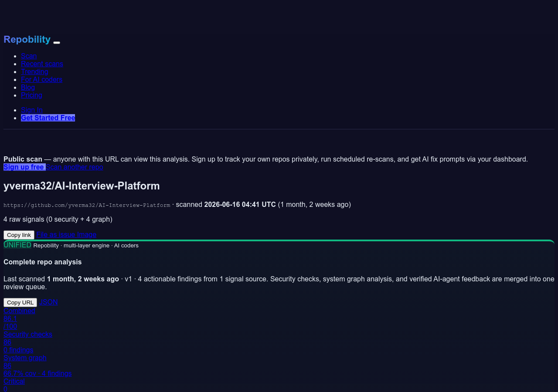Click Scan another repo link

pyautogui.click(x=75, y=167)
